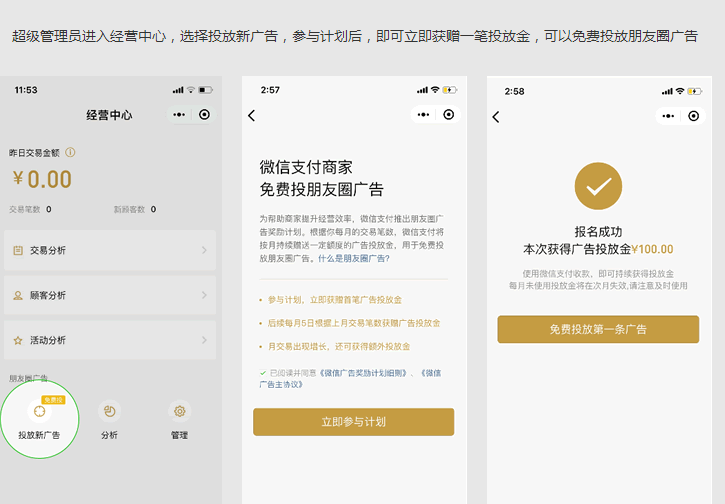Open 《微信广告奖励计划细则》 link
This screenshot has width=725, height=504.
tap(363, 373)
